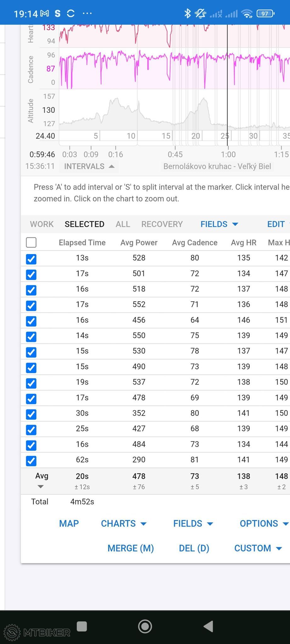Screen dimensions: 290x644
Task: Click the 1:00 time marker on chart
Action: coord(228,154)
